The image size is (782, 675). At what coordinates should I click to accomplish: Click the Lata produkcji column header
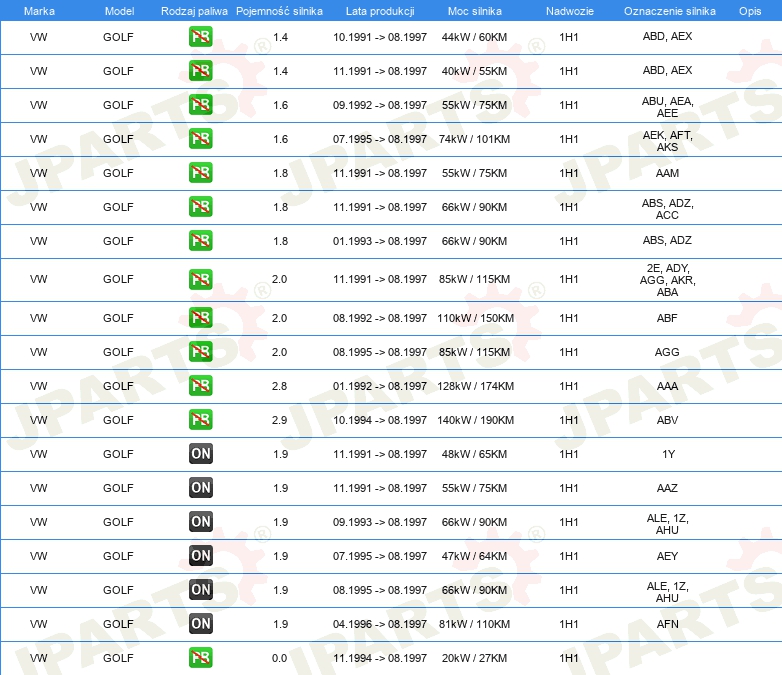click(380, 11)
